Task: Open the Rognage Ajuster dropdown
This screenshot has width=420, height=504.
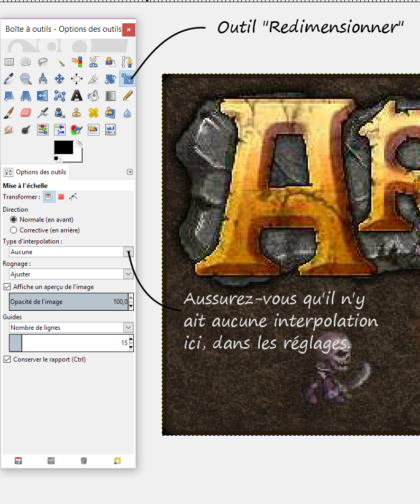Action: pyautogui.click(x=71, y=274)
